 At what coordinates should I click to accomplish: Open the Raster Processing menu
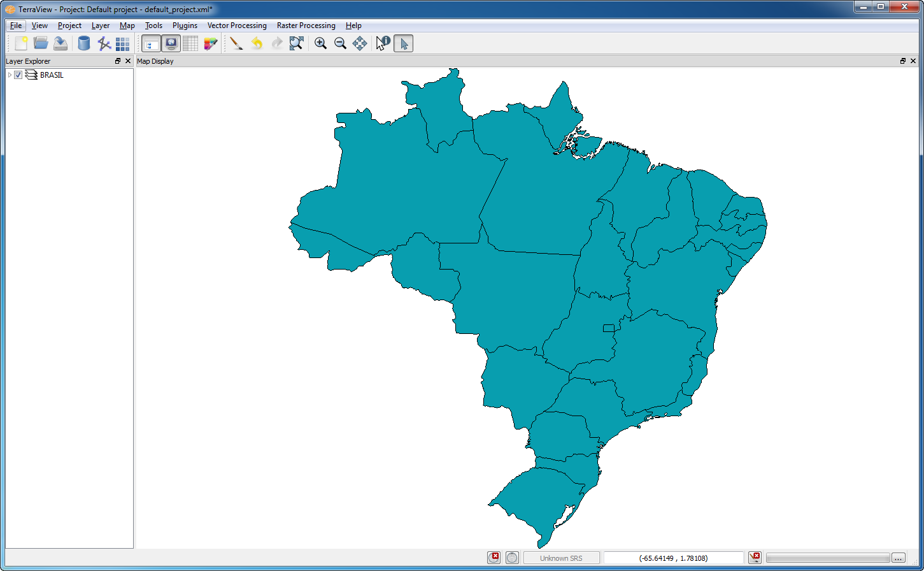tap(306, 25)
